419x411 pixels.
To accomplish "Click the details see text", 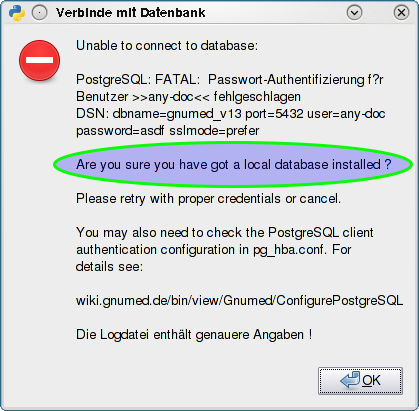I will (x=109, y=267).
